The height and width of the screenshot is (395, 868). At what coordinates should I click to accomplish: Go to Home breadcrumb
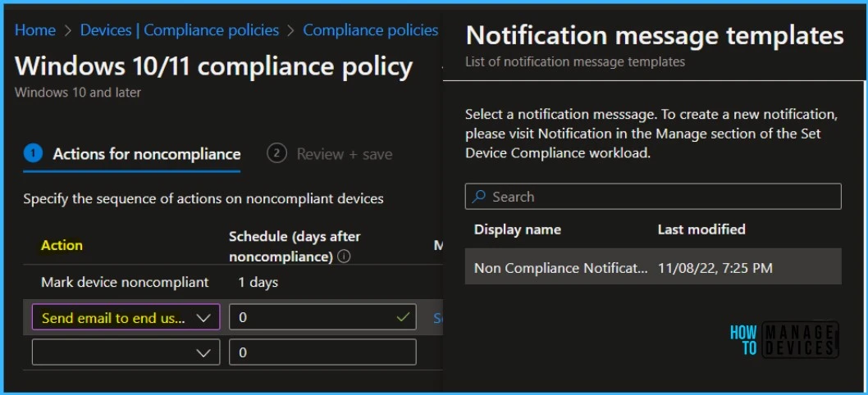[35, 30]
